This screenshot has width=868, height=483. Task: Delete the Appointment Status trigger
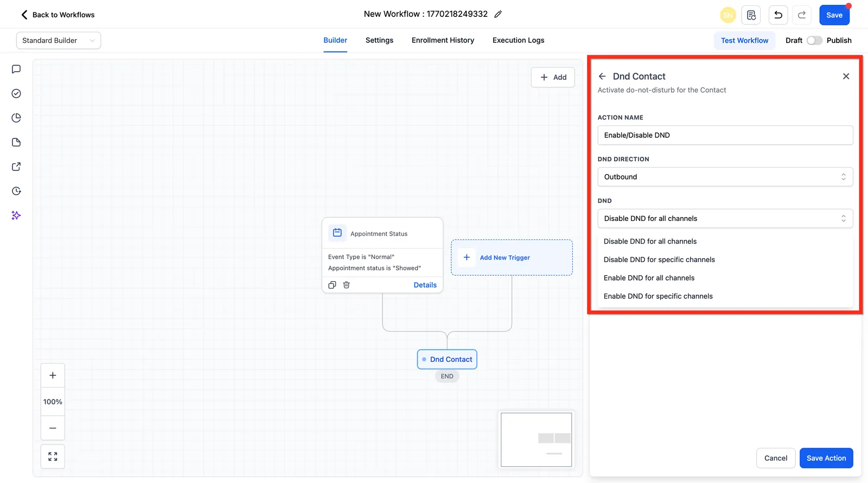click(x=346, y=285)
